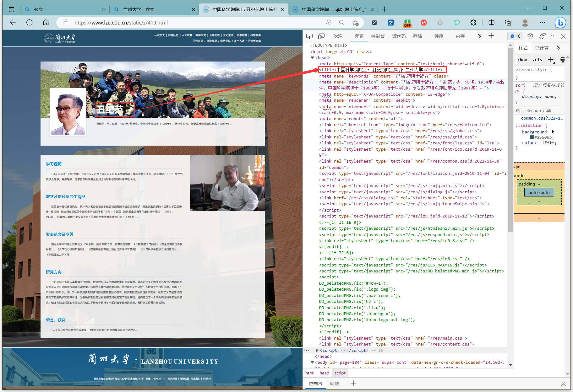Expand more style pane tabs chevron
The height and width of the screenshot is (392, 573).
click(558, 48)
